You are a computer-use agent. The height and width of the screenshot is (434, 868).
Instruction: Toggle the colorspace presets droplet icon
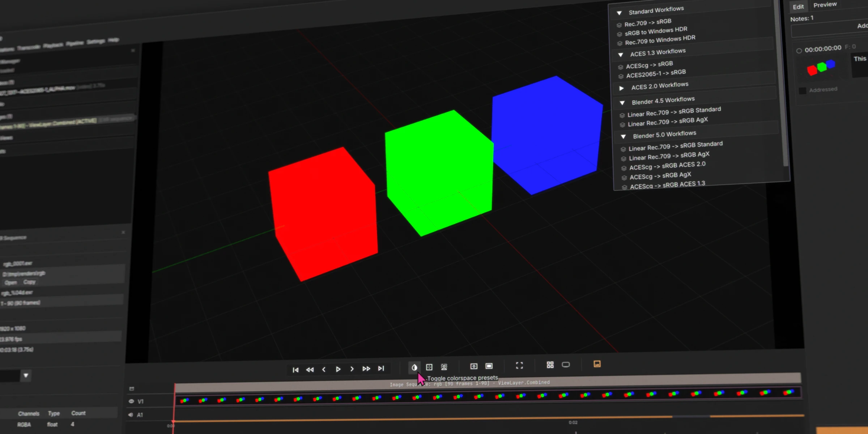pyautogui.click(x=414, y=367)
